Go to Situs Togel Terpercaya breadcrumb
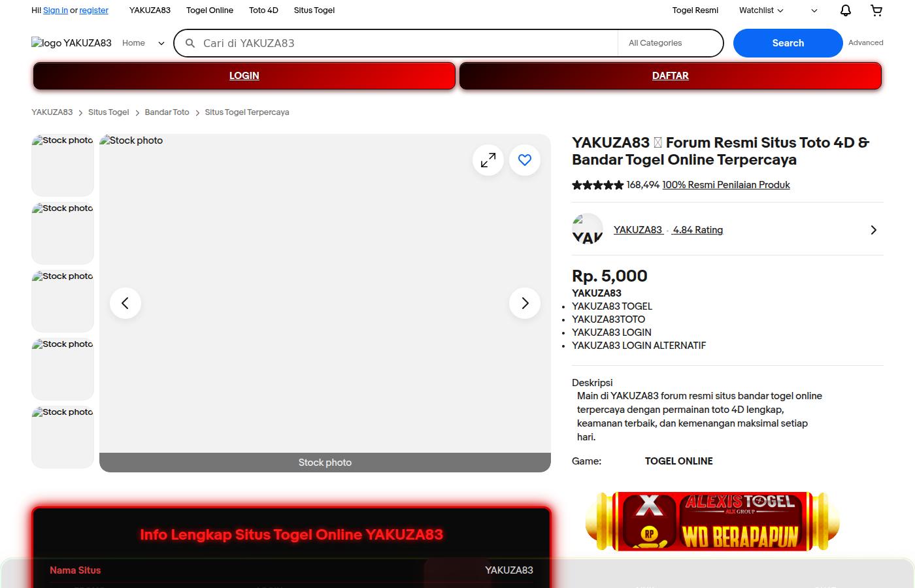The width and height of the screenshot is (915, 588). tap(247, 112)
